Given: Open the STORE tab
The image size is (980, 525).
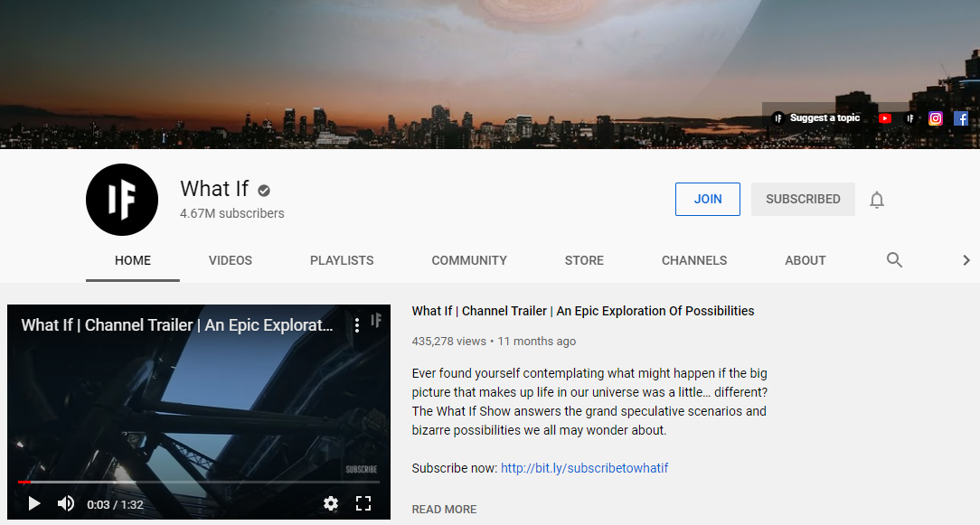Looking at the screenshot, I should 584,260.
